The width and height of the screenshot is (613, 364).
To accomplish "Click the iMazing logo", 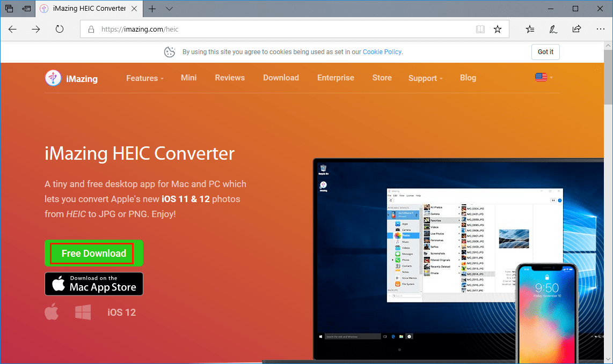I will click(71, 78).
